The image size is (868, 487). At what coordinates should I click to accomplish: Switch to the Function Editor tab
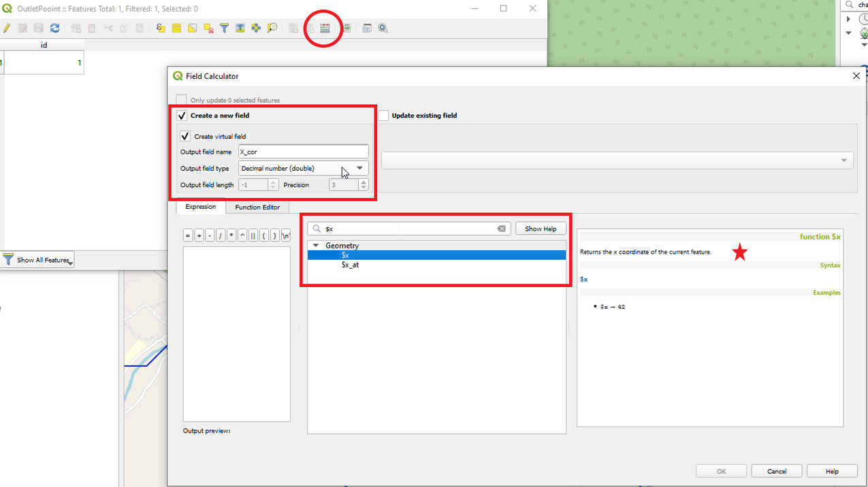(x=257, y=207)
